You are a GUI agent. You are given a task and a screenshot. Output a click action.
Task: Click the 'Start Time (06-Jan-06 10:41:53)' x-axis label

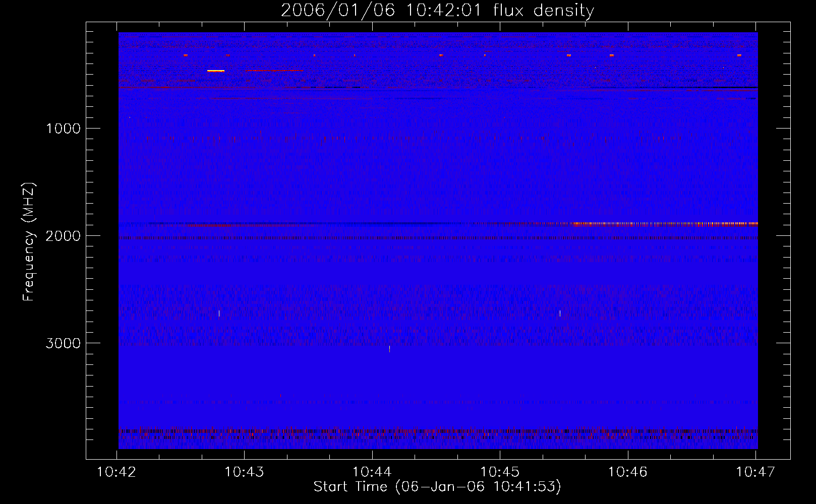[437, 487]
